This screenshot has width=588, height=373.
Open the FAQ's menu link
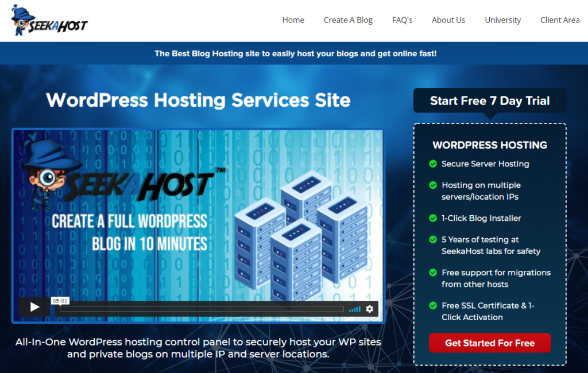pyautogui.click(x=402, y=20)
